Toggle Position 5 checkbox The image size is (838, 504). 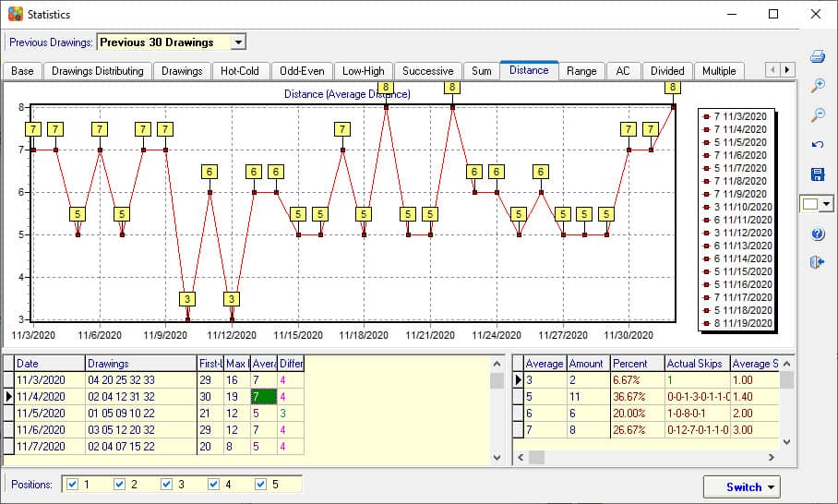pyautogui.click(x=260, y=485)
